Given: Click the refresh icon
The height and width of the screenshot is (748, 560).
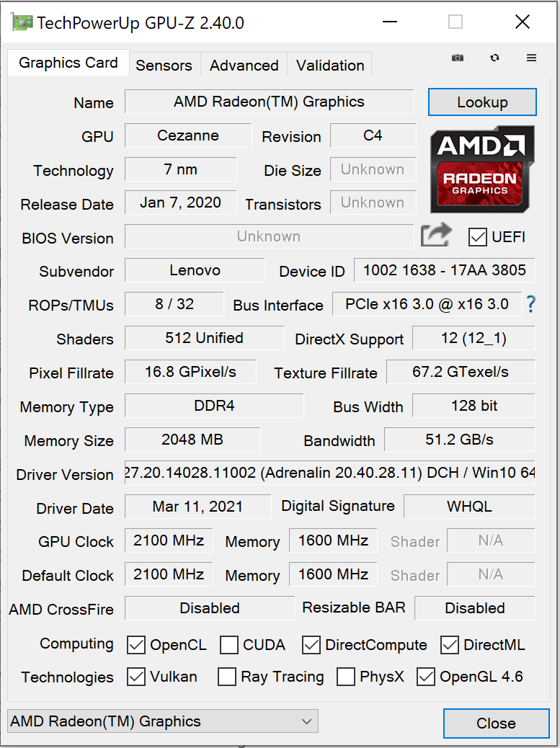Looking at the screenshot, I should point(494,58).
